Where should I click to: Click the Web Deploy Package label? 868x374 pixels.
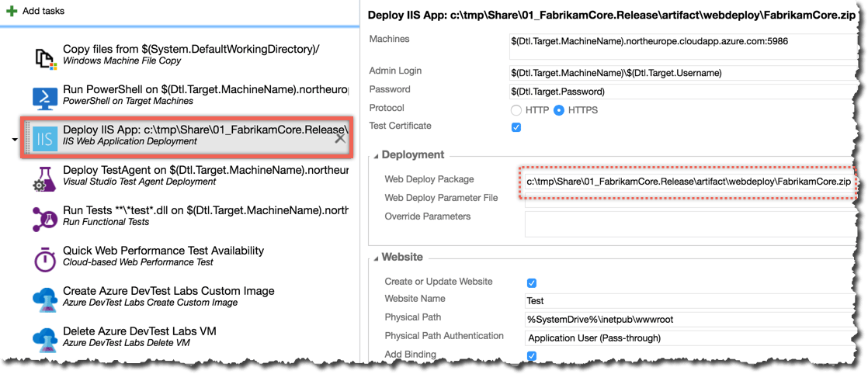[429, 179]
